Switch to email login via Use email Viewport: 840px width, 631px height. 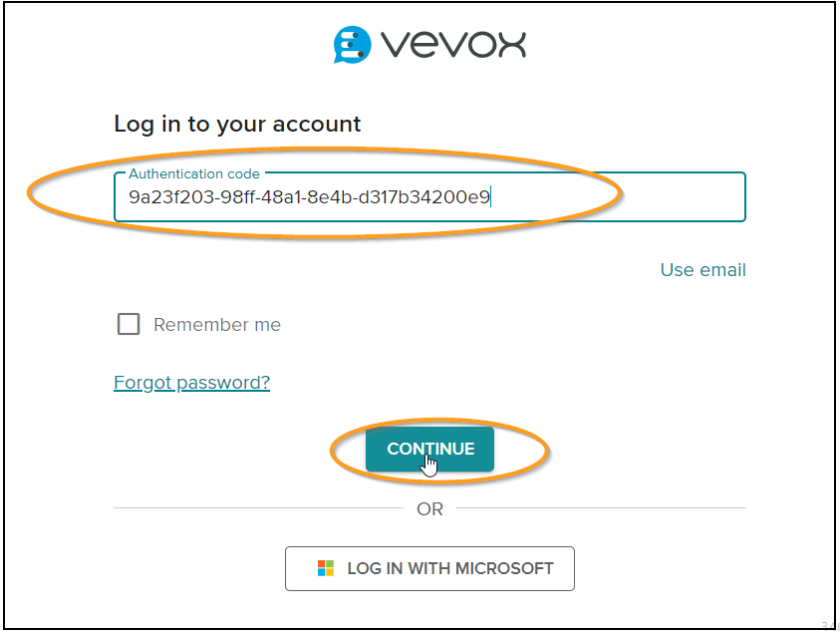tap(702, 270)
